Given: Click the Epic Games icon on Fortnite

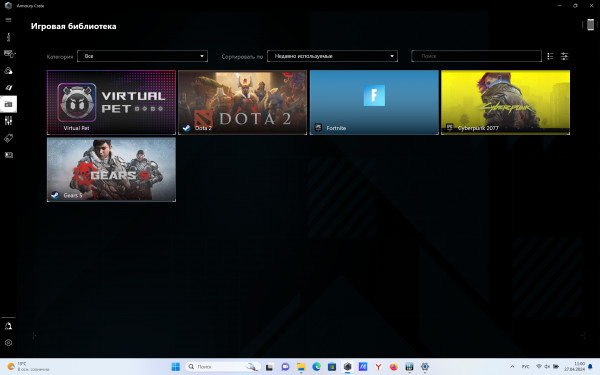Looking at the screenshot, I should [318, 128].
